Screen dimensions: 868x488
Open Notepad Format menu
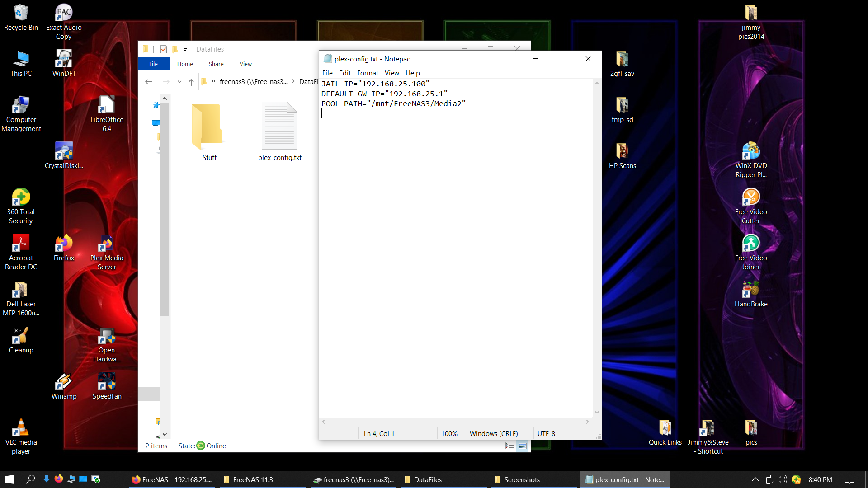[368, 73]
